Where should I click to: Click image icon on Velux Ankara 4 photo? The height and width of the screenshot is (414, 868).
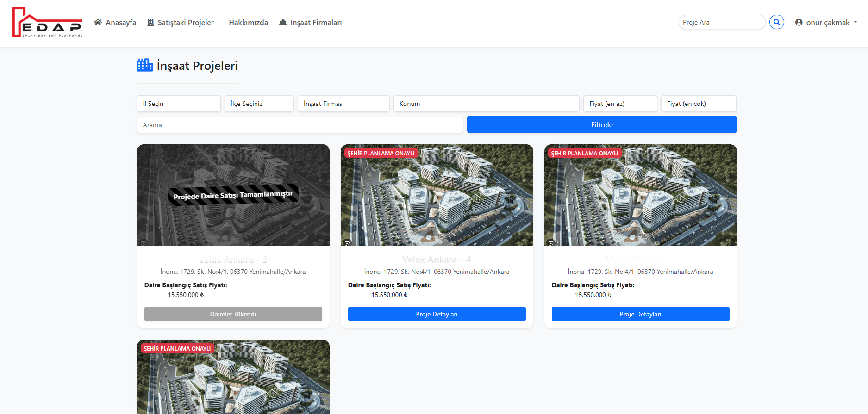pos(347,243)
